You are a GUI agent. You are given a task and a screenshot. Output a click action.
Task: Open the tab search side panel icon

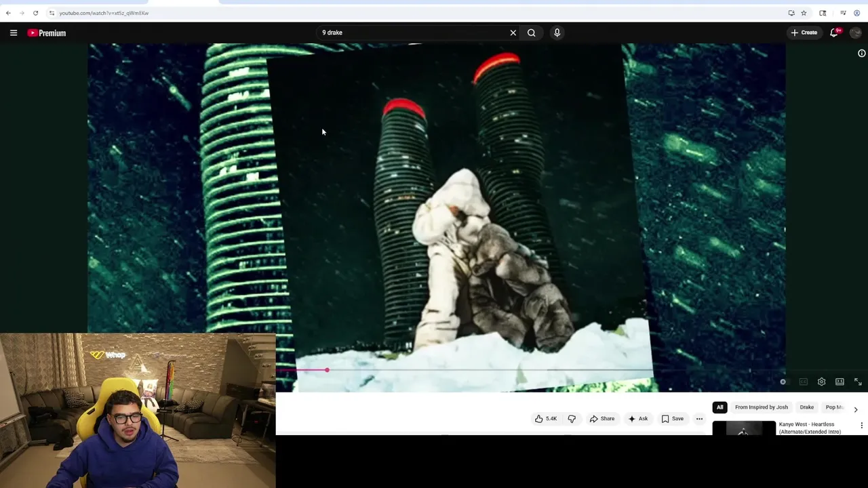click(x=823, y=13)
